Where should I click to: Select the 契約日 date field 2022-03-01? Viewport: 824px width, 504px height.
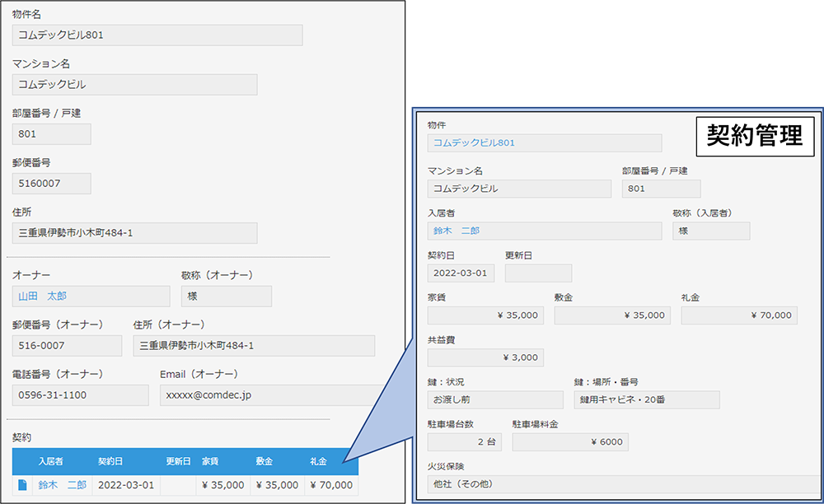[x=461, y=273]
